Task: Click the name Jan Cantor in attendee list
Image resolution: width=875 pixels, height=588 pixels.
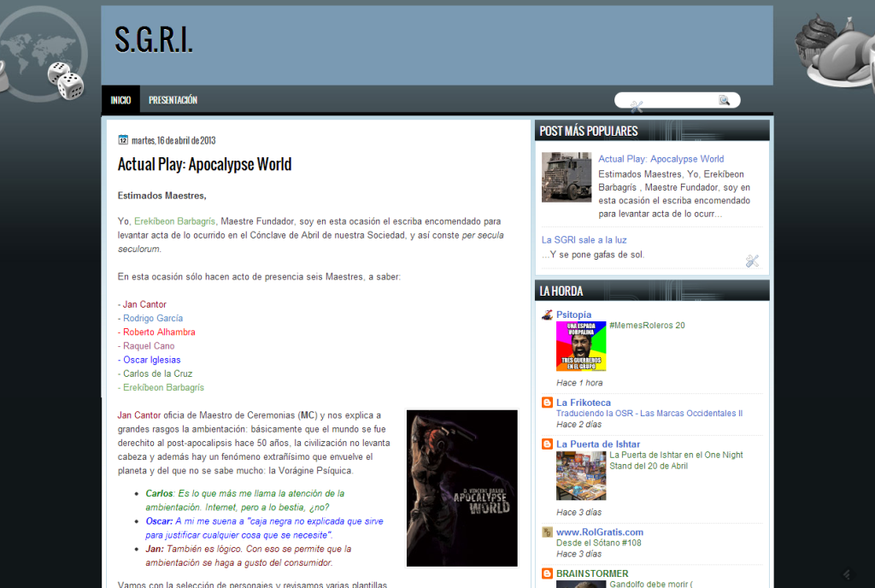Action: coord(144,304)
